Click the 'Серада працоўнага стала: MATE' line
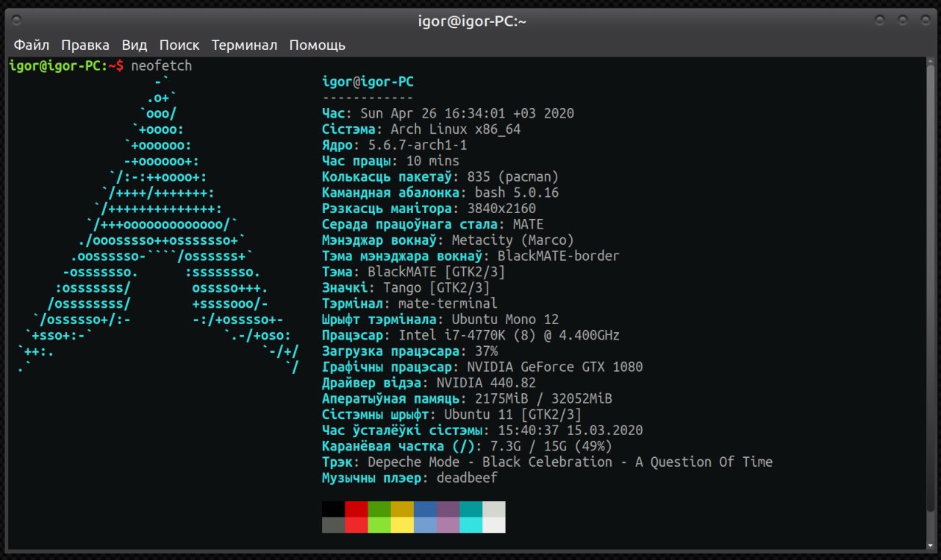941x560 pixels. pyautogui.click(x=433, y=224)
